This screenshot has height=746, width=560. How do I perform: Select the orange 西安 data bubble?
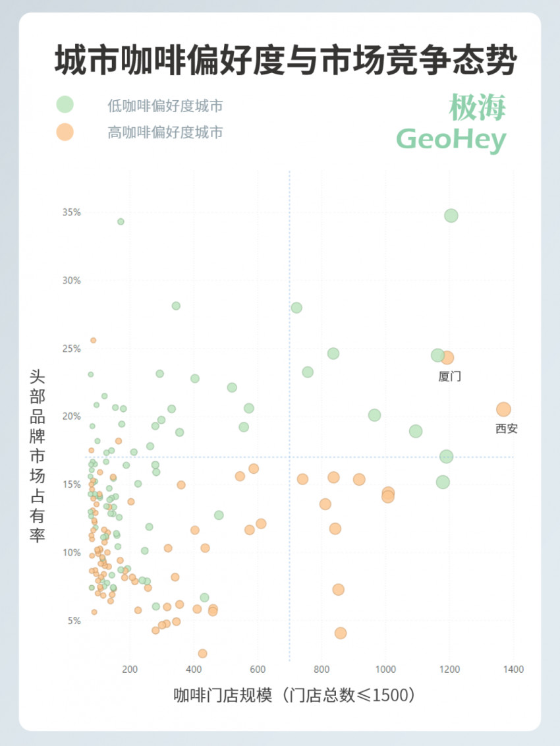click(503, 409)
